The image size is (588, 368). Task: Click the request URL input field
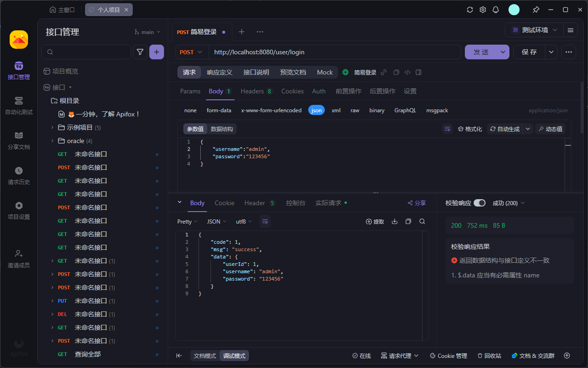click(x=334, y=52)
